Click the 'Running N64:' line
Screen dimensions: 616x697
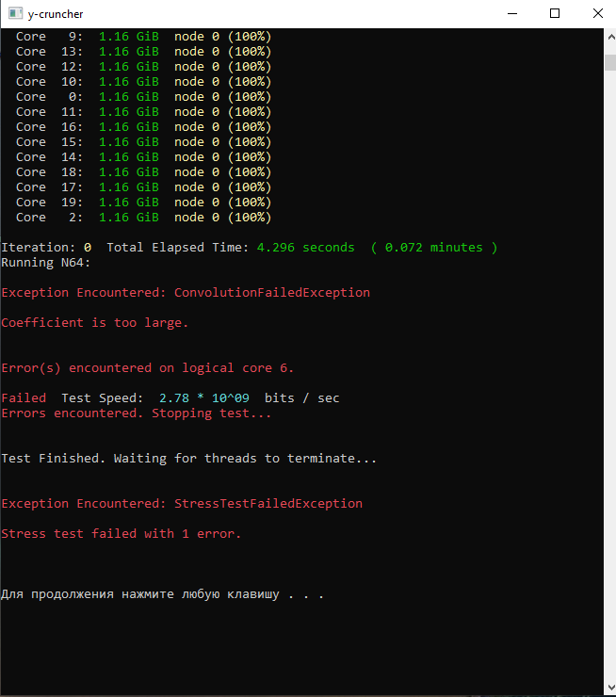click(x=46, y=263)
